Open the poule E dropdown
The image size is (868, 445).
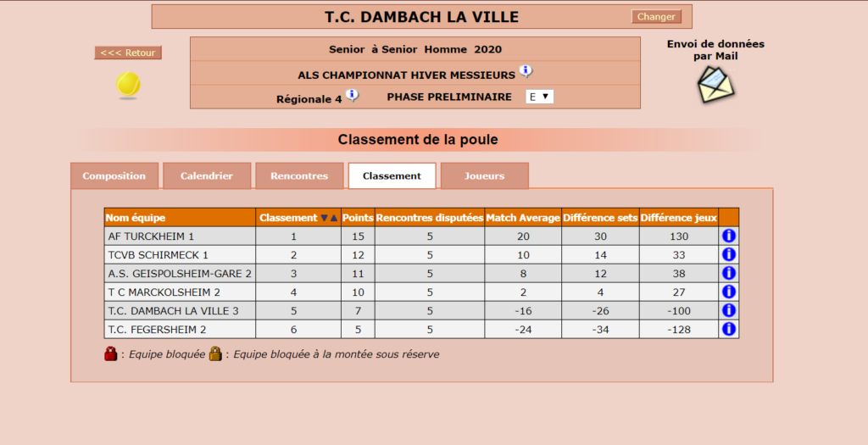pos(539,97)
